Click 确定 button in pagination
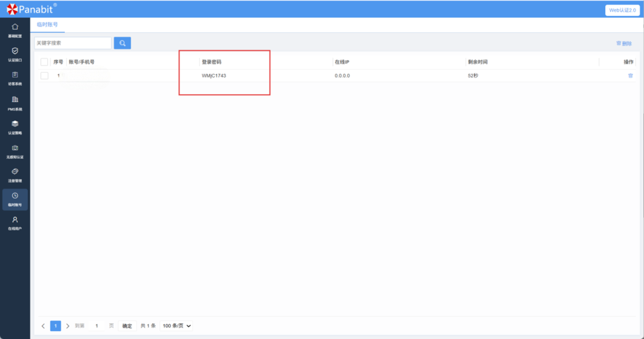The height and width of the screenshot is (339, 644). click(127, 326)
